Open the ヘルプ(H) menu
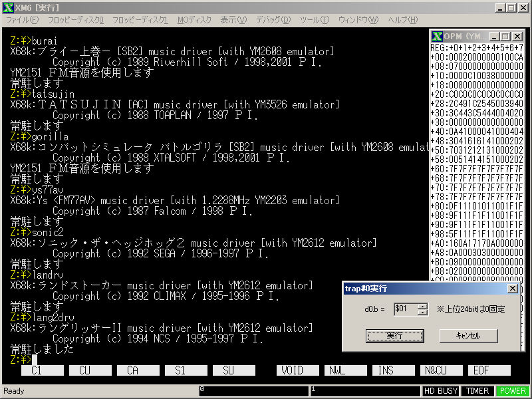The width and height of the screenshot is (532, 399). (403, 20)
